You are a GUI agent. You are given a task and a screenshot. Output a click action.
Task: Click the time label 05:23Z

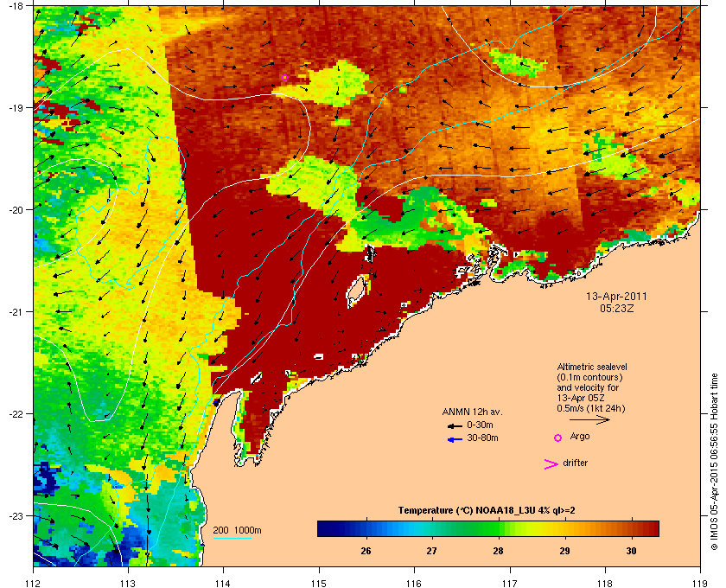tap(616, 308)
